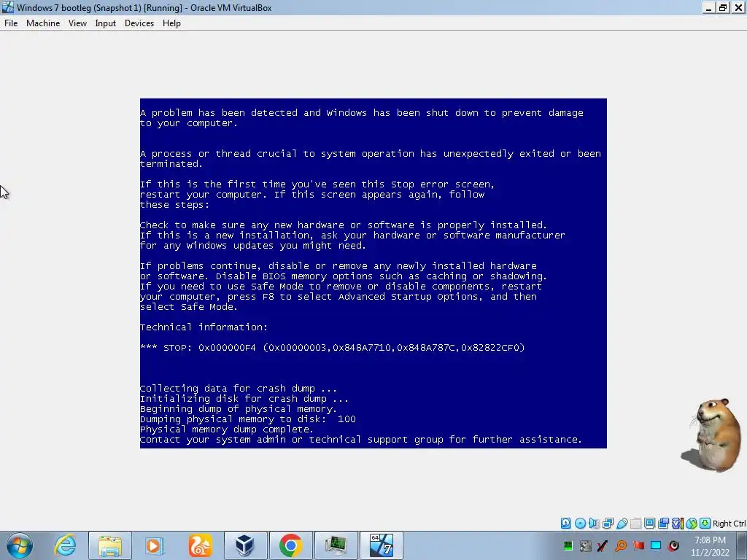Click the mouse integration indicator icon
Viewport: 747px width, 560px height.
coord(692,524)
